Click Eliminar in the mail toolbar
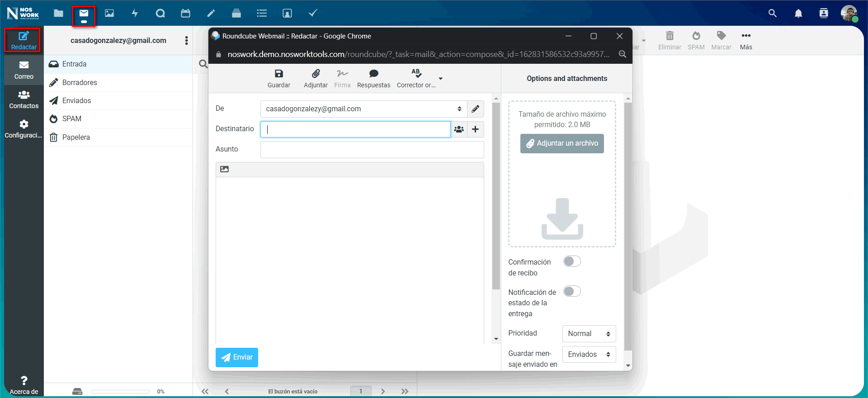The image size is (868, 398). pos(670,40)
